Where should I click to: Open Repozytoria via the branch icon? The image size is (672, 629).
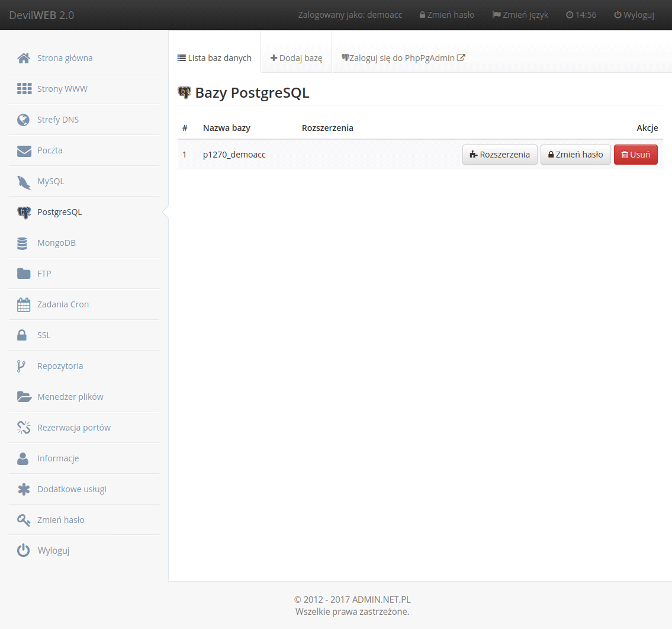[x=24, y=365]
